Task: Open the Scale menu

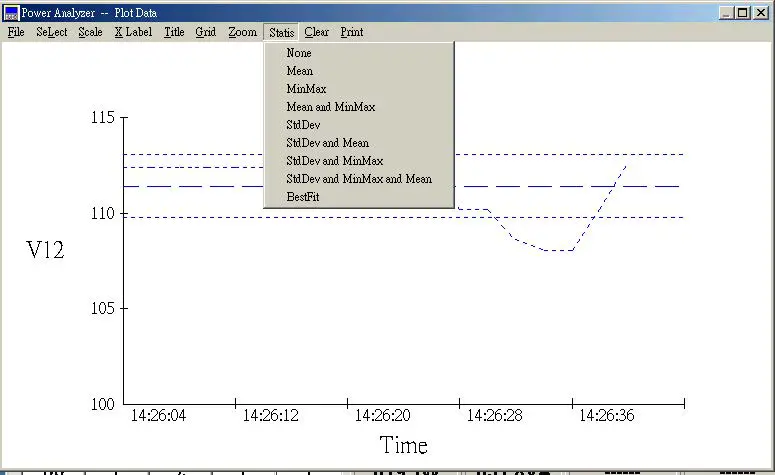Action: (x=90, y=32)
